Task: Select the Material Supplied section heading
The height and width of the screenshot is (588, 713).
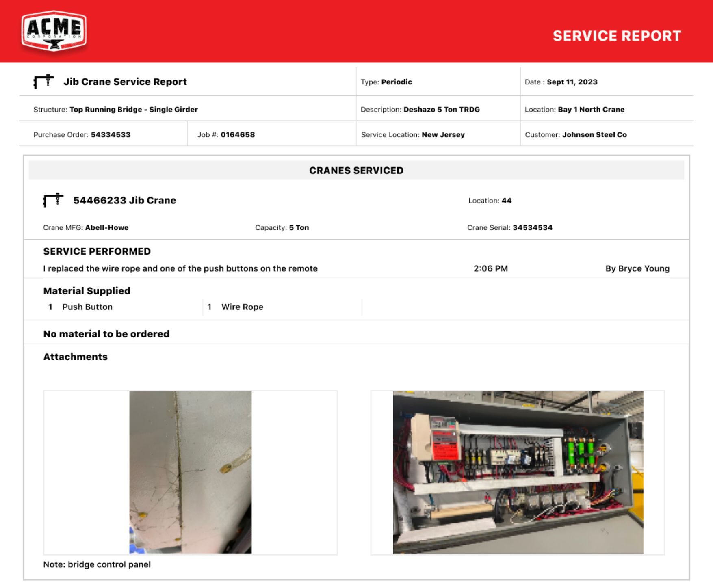Action: pos(87,290)
